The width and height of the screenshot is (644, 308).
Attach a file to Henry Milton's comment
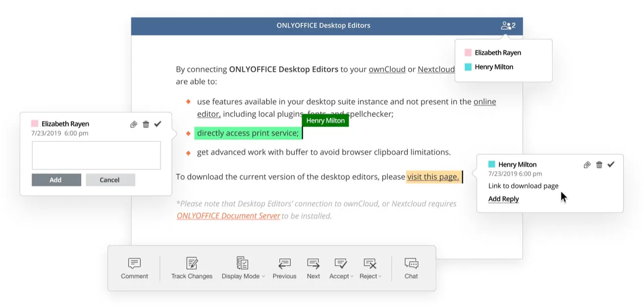pyautogui.click(x=588, y=164)
